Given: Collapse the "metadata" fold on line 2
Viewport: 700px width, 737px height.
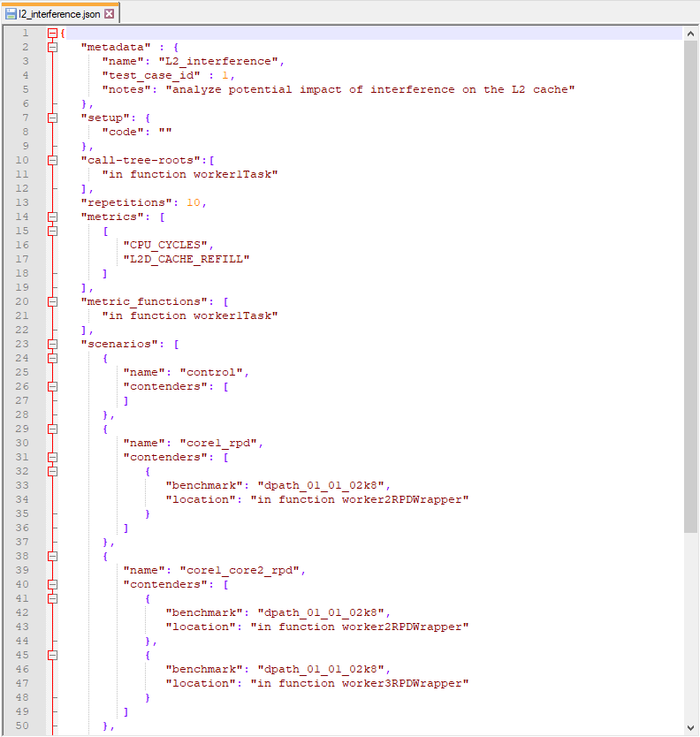Looking at the screenshot, I should pyautogui.click(x=53, y=47).
